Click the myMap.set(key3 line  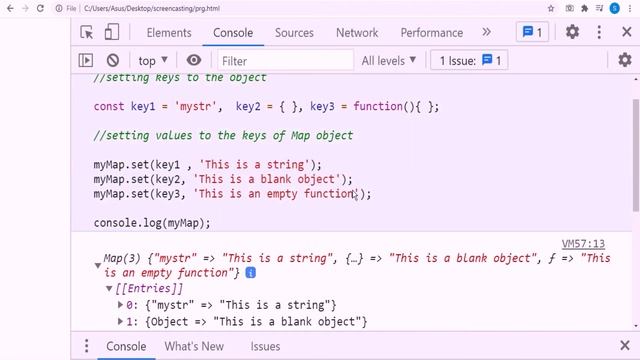point(232,193)
